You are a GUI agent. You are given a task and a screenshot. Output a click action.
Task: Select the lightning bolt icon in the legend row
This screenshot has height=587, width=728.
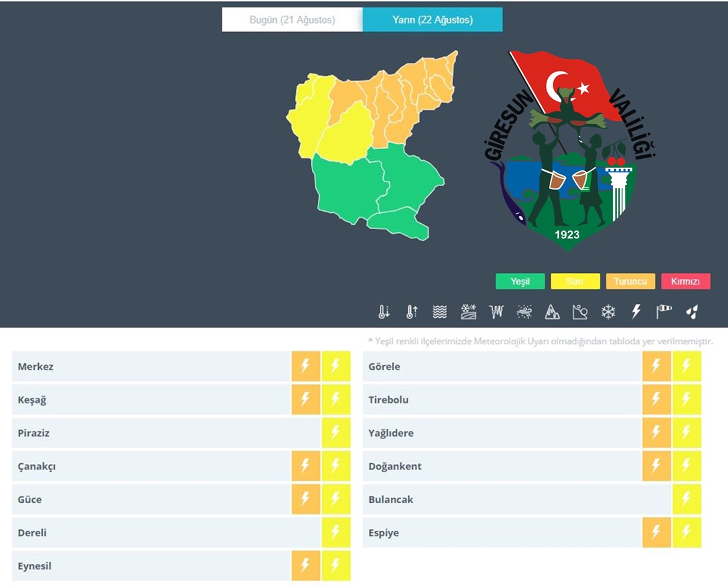[x=636, y=312]
